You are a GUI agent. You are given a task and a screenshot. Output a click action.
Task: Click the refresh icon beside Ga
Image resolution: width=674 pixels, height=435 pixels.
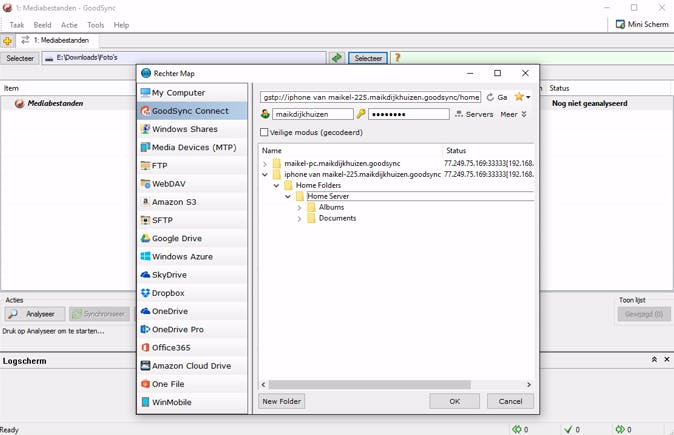490,98
